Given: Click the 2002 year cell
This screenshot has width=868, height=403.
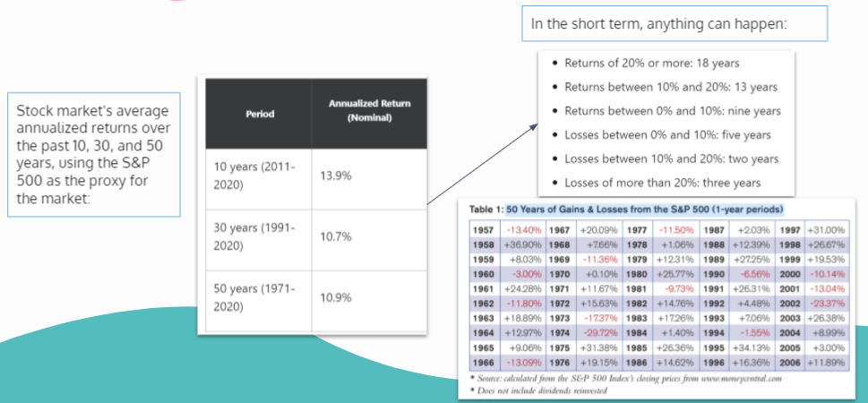Looking at the screenshot, I should pos(790,304).
